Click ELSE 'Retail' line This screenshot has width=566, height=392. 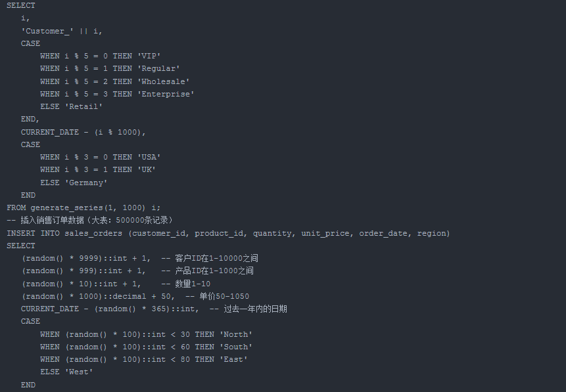coord(71,106)
